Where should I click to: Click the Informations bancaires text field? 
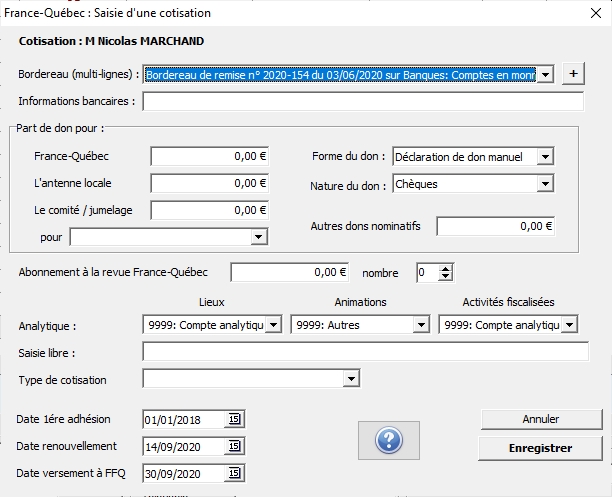click(363, 102)
